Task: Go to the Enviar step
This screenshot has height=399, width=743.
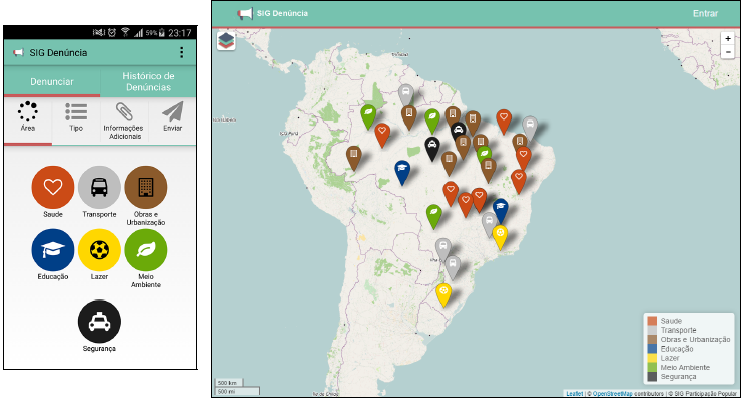Action: 172,118
